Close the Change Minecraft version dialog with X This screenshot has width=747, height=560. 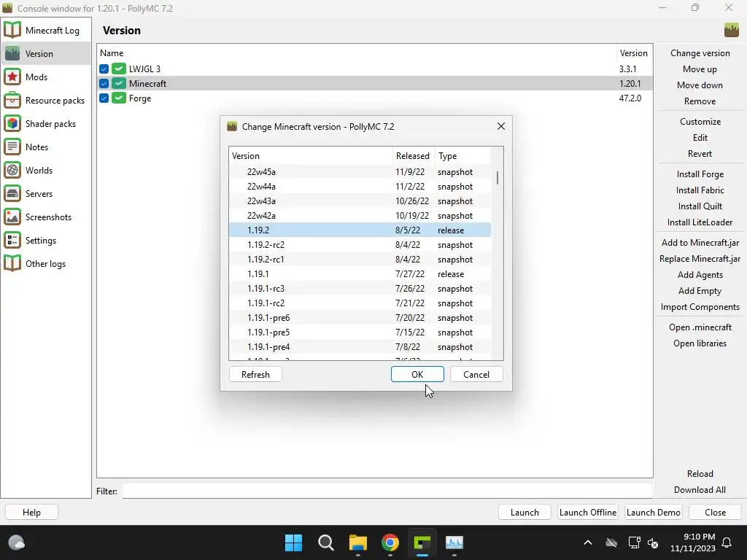500,126
